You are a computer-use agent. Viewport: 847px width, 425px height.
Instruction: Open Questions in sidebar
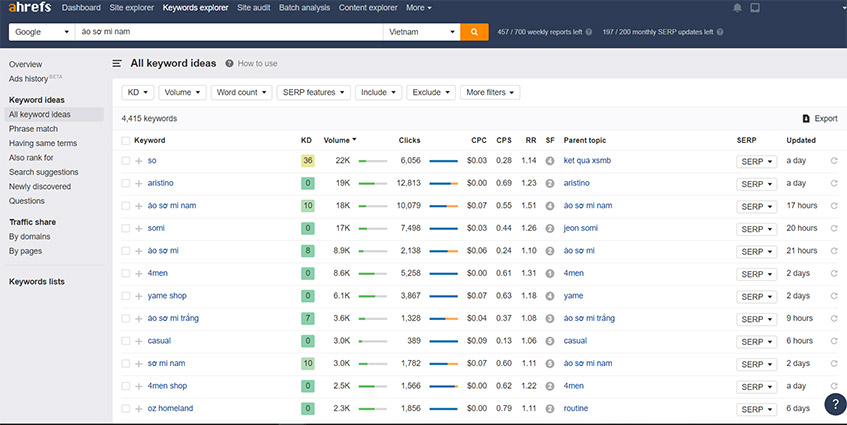[26, 201]
